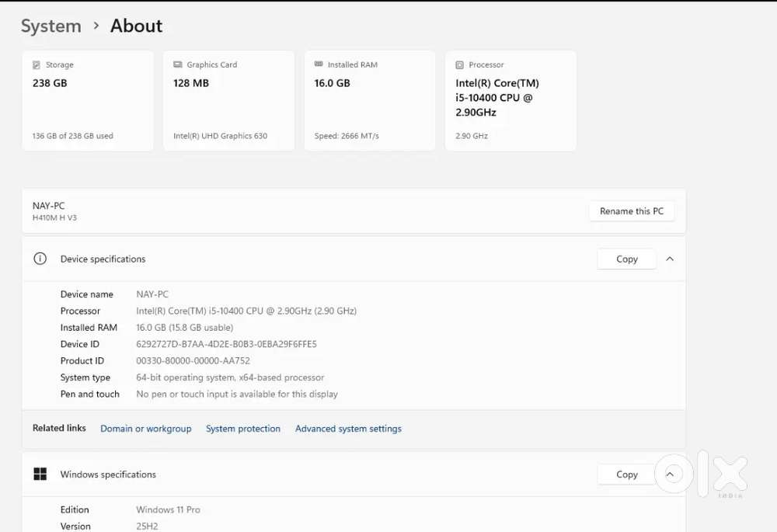Click the info icon beside Device specifications
Image resolution: width=777 pixels, height=532 pixels.
(40, 259)
